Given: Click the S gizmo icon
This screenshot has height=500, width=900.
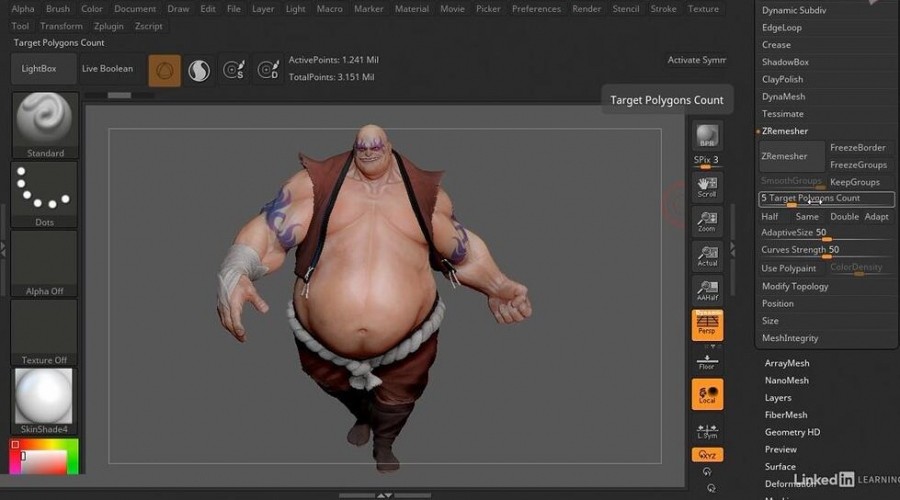Looking at the screenshot, I should 234,71.
